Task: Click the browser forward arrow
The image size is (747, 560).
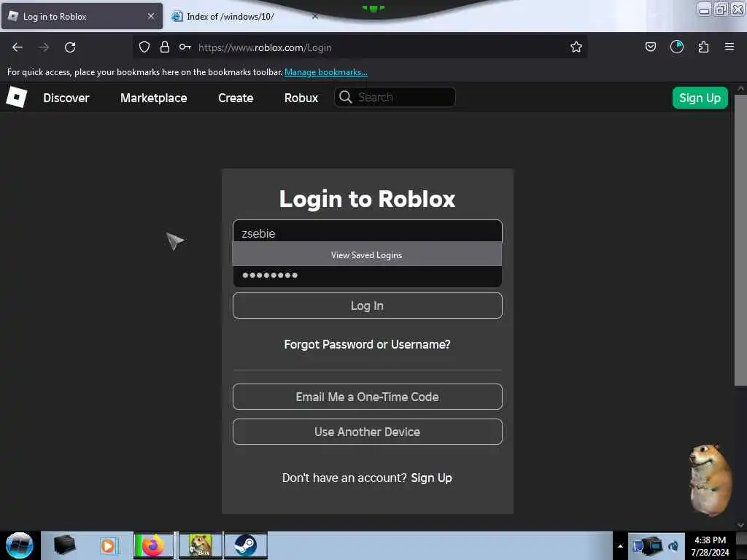Action: 44,47
